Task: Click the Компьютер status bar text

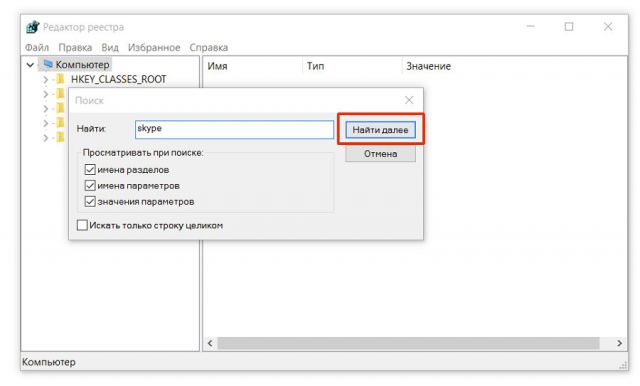Action: point(49,362)
